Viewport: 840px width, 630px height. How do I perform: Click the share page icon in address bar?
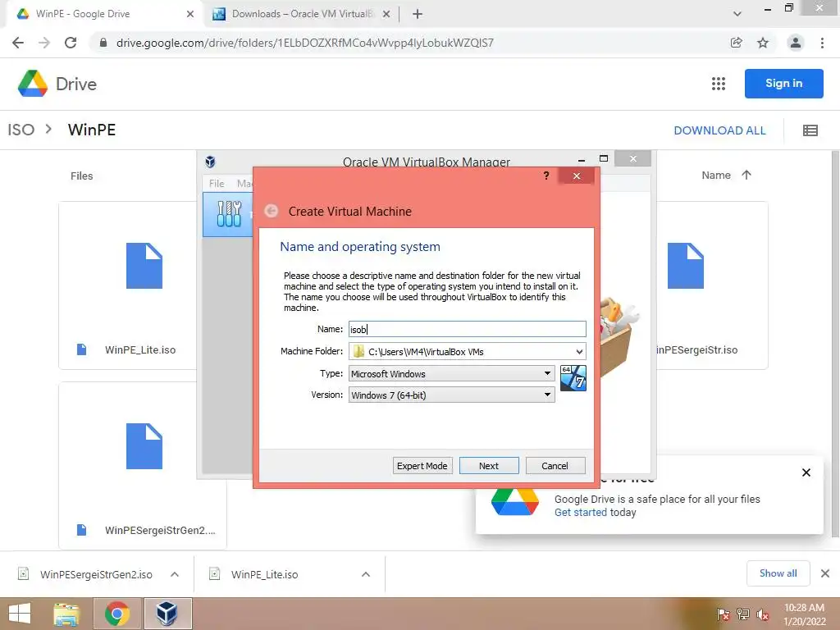pyautogui.click(x=736, y=43)
